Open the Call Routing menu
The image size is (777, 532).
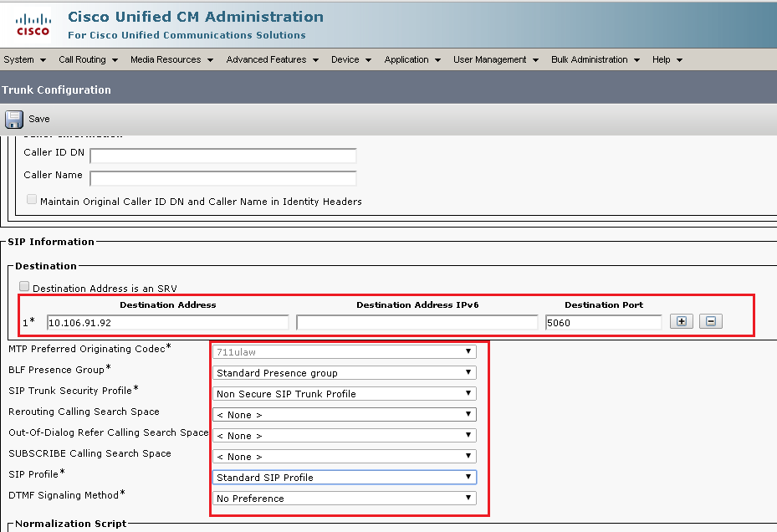88,59
